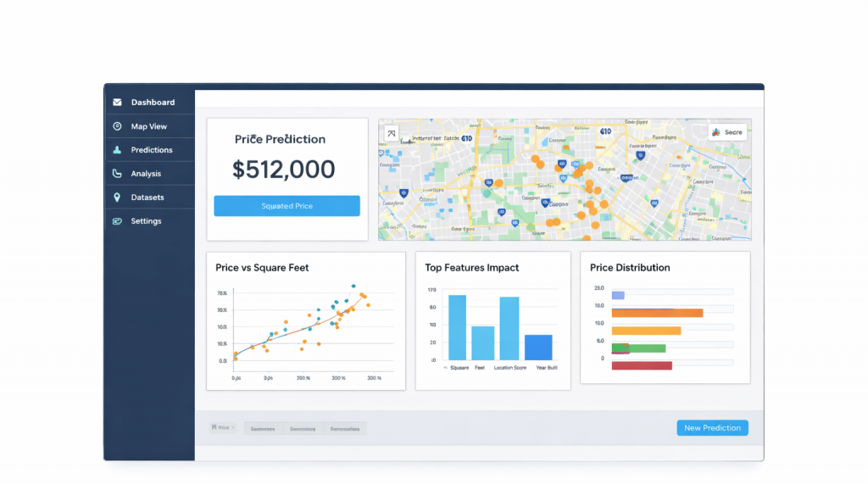Screen dimensions: 868x484
Task: Open the Price dropdown in bottom bar
Action: click(224, 428)
